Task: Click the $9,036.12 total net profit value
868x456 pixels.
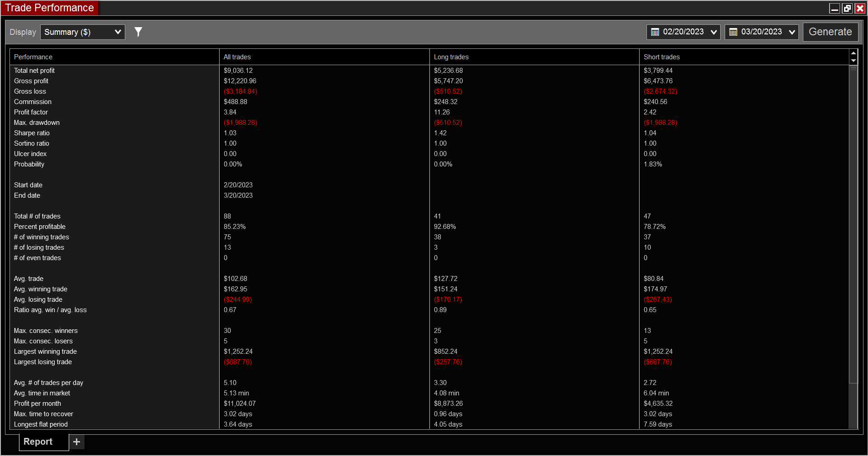Action: click(x=238, y=71)
